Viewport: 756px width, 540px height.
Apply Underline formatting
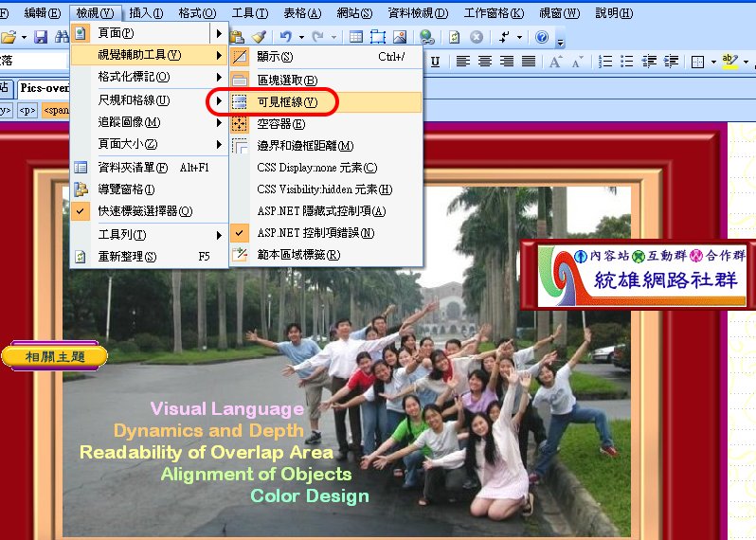(436, 62)
